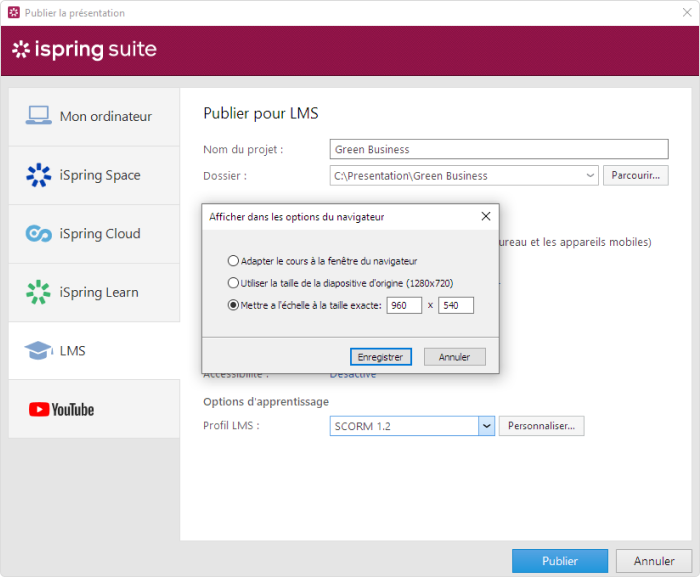
Task: Click the title bar application icon
Action: click(14, 13)
